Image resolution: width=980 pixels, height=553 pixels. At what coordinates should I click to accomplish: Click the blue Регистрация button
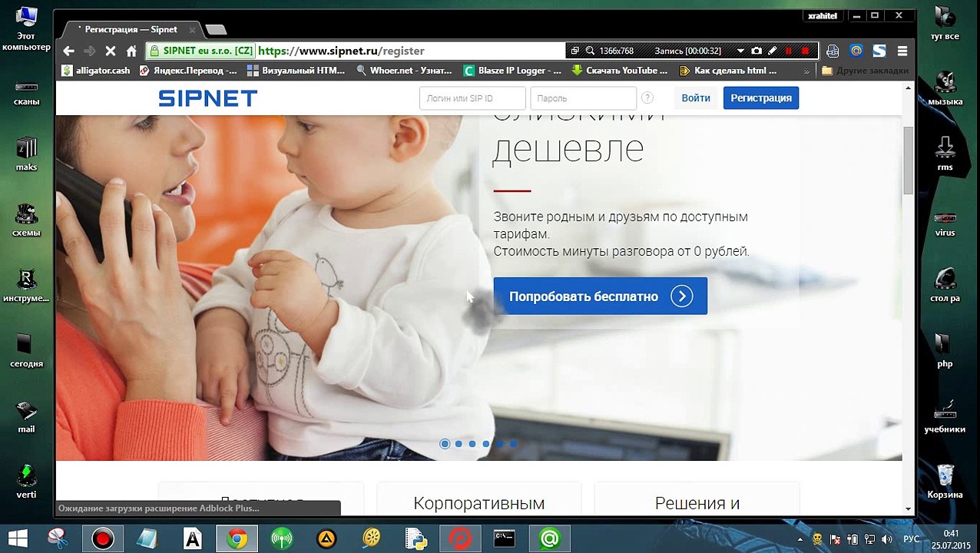click(x=761, y=98)
